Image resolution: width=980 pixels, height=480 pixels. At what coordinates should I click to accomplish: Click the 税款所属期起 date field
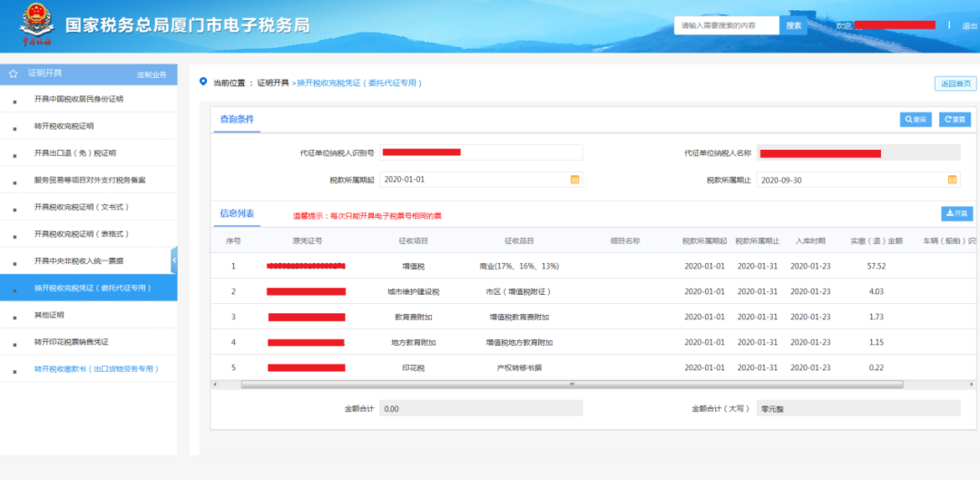click(x=481, y=180)
